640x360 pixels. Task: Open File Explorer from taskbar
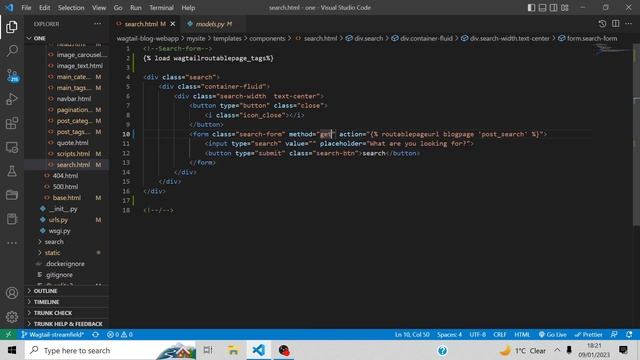pos(233,350)
